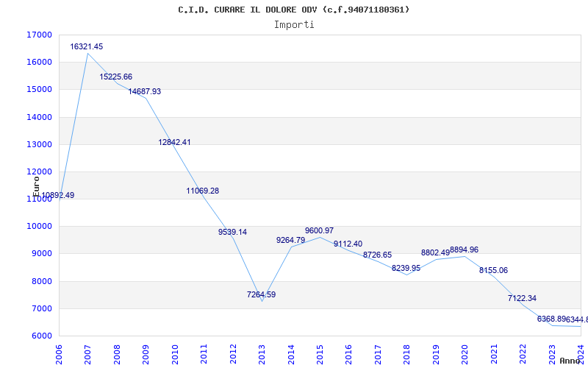This screenshot has width=588, height=368.
Task: Click the 2016 x-axis year label
Action: [x=348, y=354]
